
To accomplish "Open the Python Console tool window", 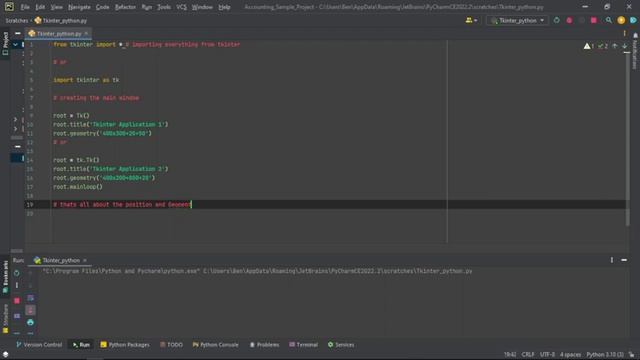I will (216, 345).
